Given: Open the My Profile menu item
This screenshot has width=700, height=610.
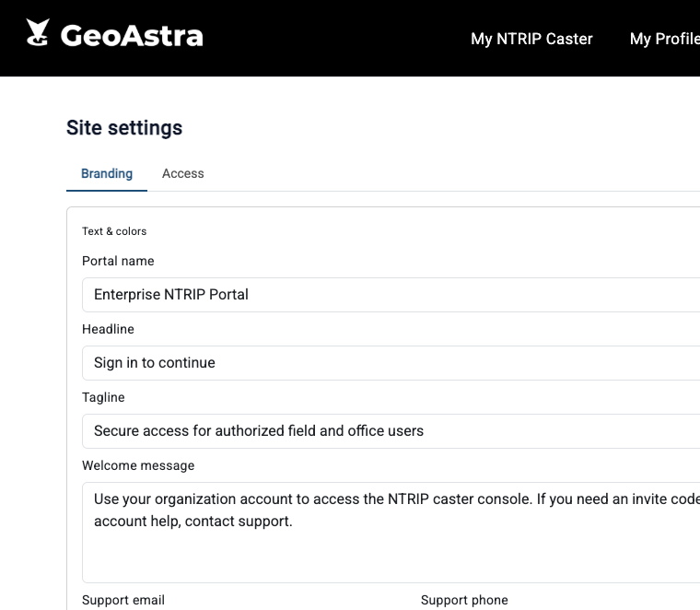Looking at the screenshot, I should point(665,39).
